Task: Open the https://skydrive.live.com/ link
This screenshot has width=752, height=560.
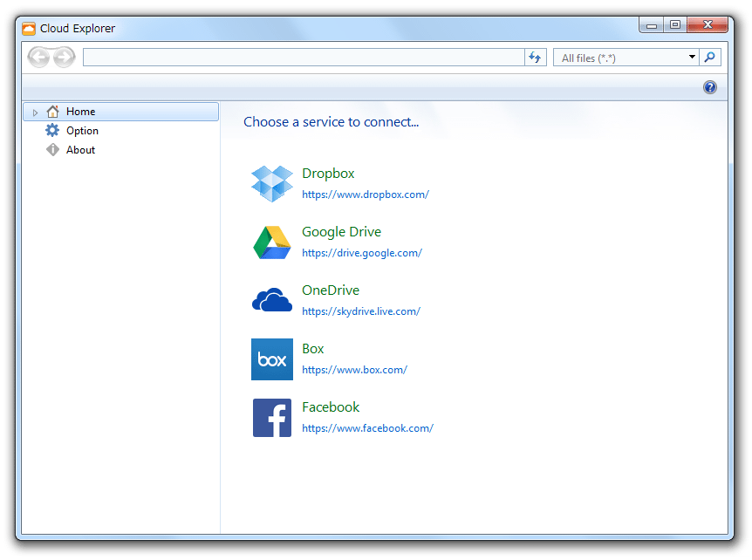Action: click(x=361, y=311)
